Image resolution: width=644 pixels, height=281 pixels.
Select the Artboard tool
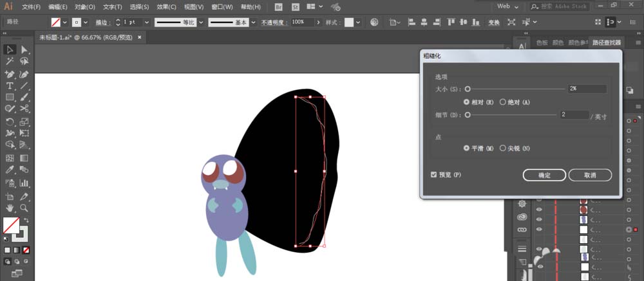10,196
